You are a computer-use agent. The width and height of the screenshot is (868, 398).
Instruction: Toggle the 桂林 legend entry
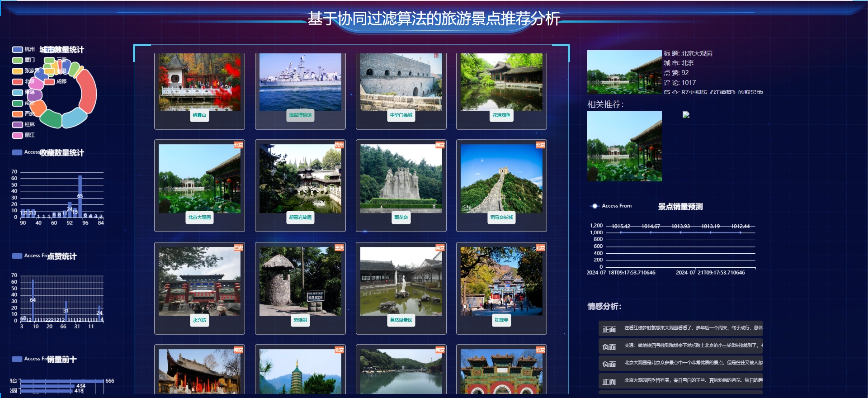[x=23, y=124]
